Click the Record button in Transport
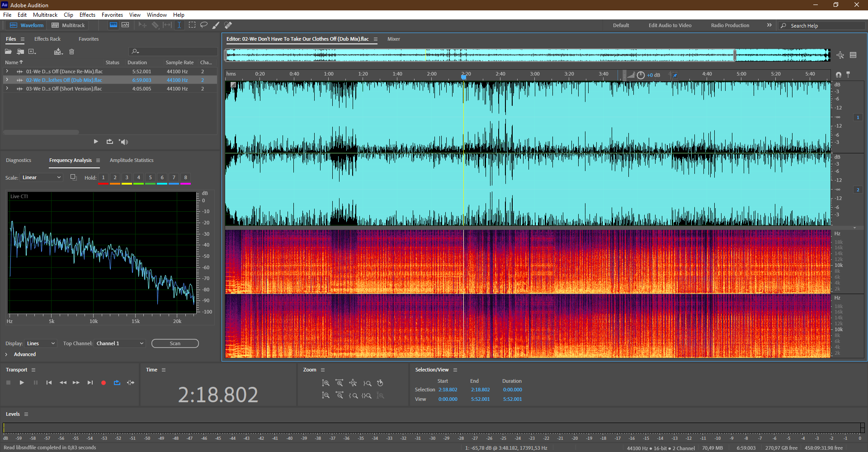This screenshot has height=452, width=868. point(104,383)
